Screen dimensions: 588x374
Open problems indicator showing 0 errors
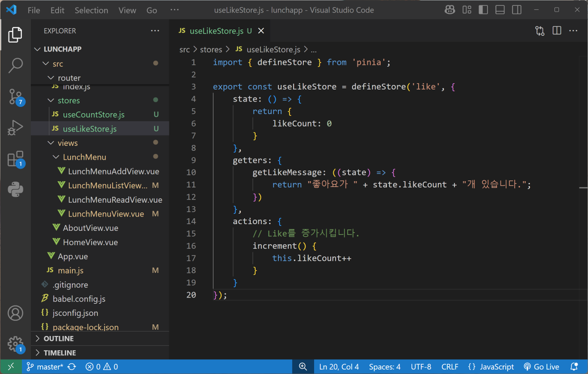click(x=102, y=367)
